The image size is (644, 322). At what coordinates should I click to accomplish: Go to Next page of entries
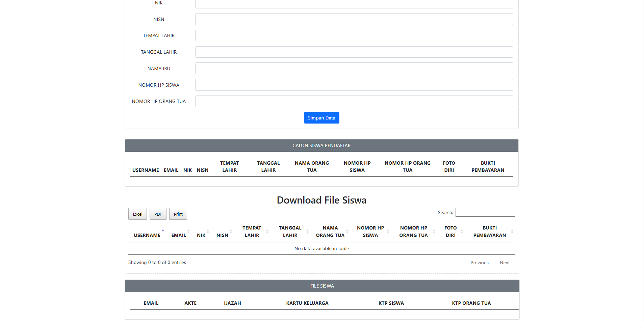click(x=505, y=263)
